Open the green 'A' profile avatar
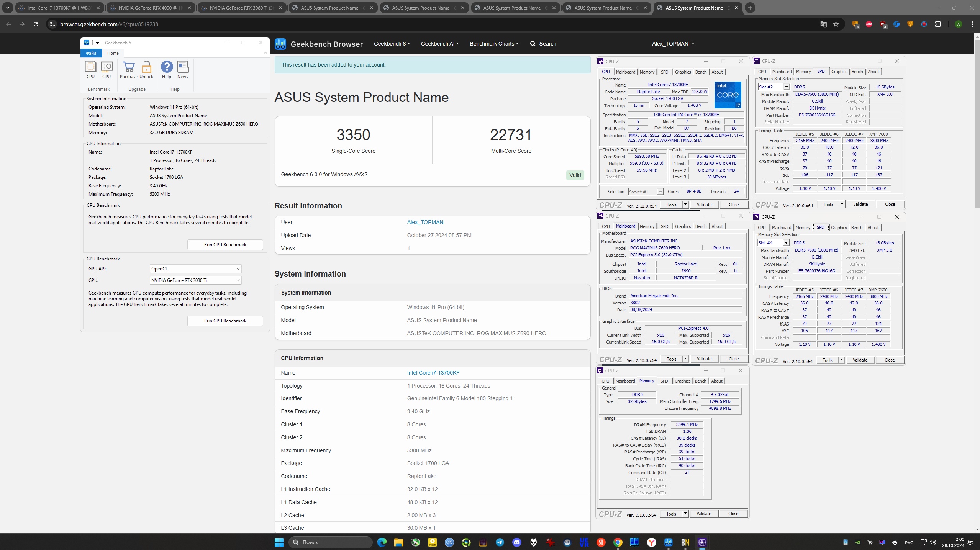 tap(959, 24)
